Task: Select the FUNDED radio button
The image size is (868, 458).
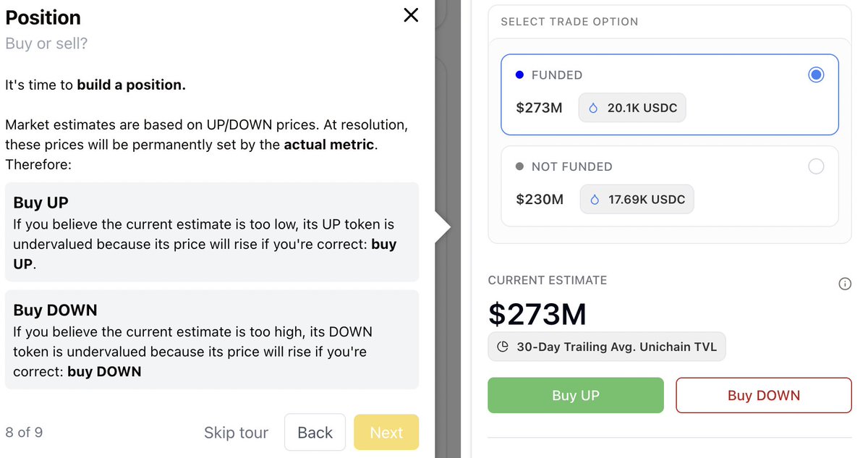Action: pyautogui.click(x=816, y=75)
